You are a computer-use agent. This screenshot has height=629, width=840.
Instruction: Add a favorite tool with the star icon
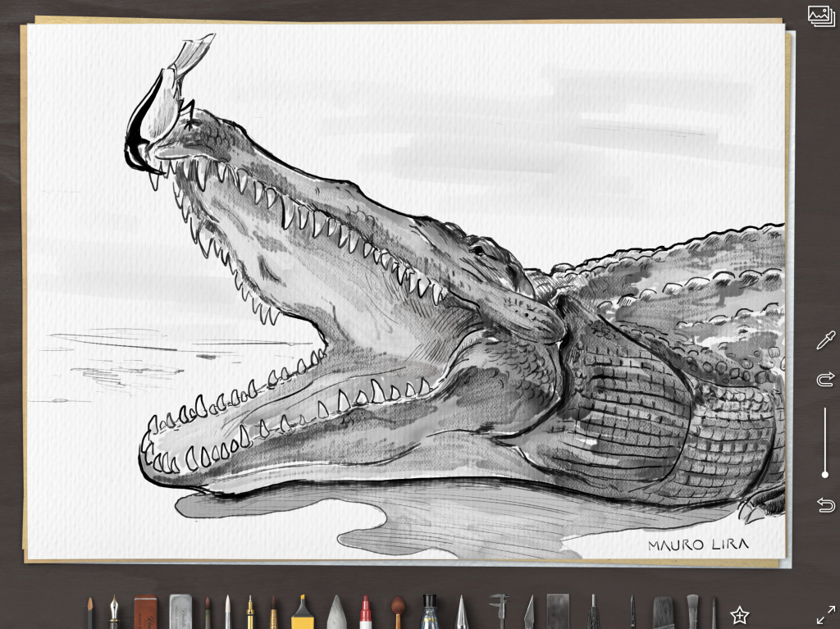739,614
